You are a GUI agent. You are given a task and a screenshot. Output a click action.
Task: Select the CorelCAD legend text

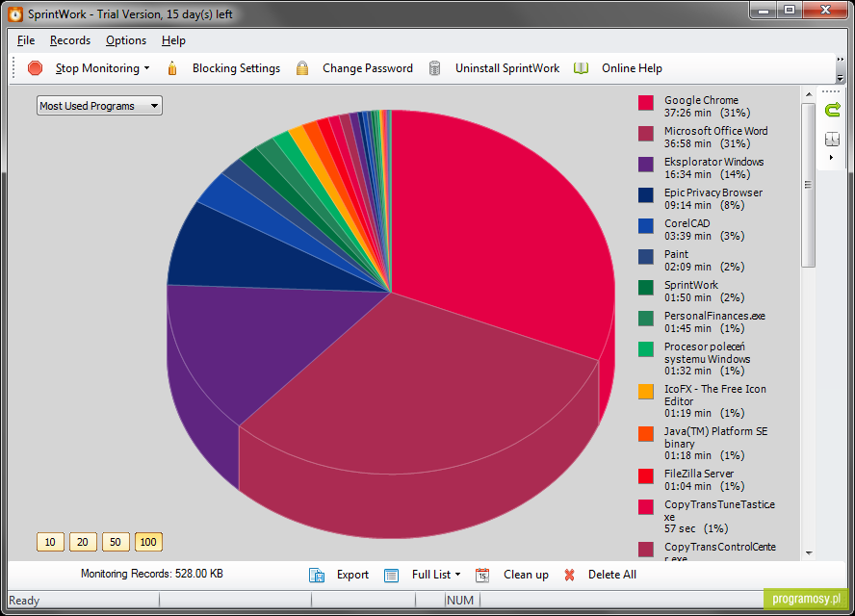(704, 229)
